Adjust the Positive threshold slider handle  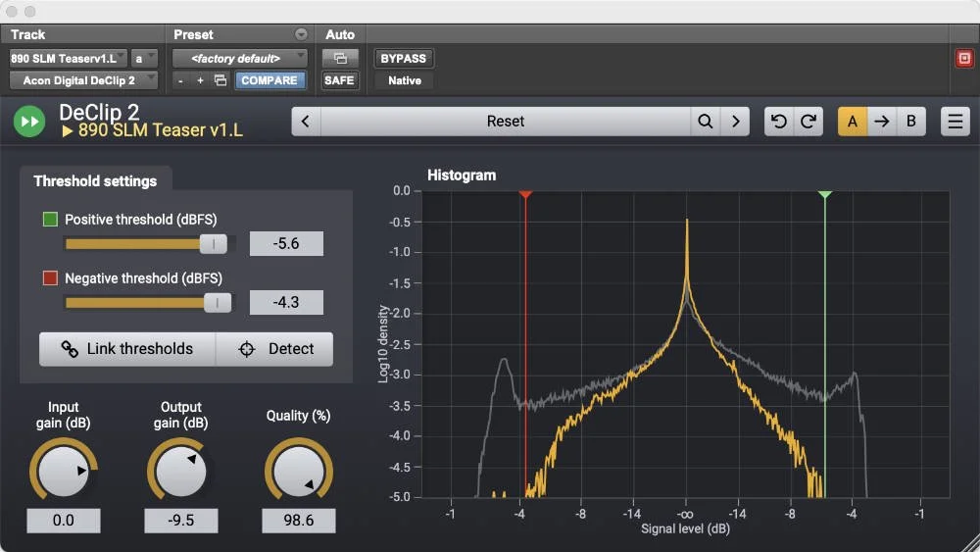(213, 244)
